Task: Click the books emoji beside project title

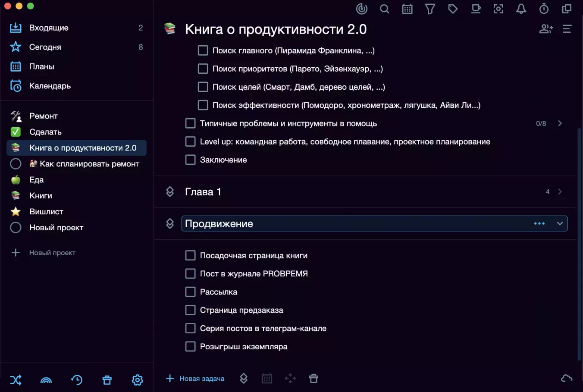Action: (170, 29)
